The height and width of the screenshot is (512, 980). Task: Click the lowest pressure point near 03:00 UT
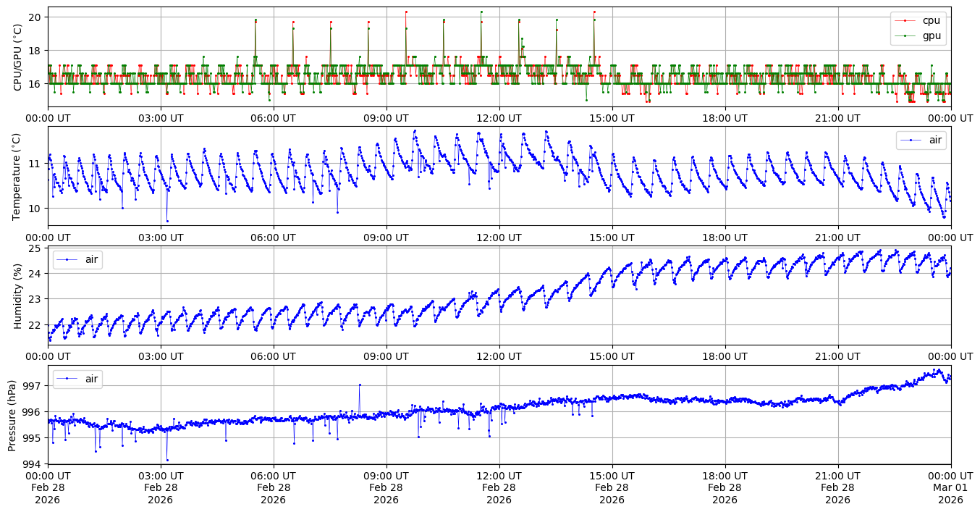(167, 460)
